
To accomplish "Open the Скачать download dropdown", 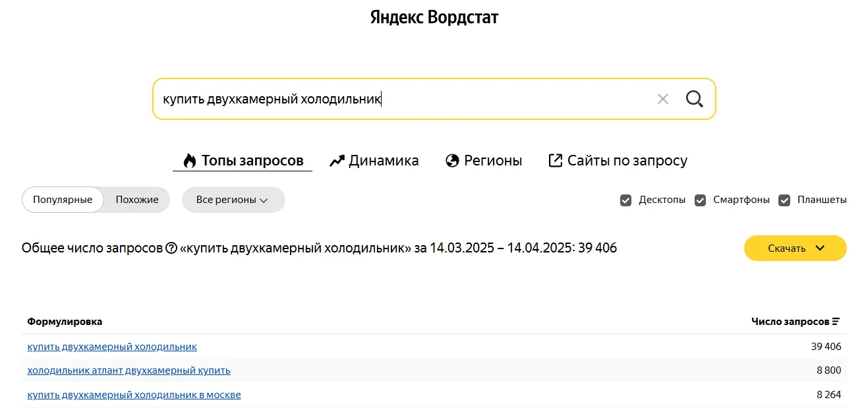I will point(796,248).
